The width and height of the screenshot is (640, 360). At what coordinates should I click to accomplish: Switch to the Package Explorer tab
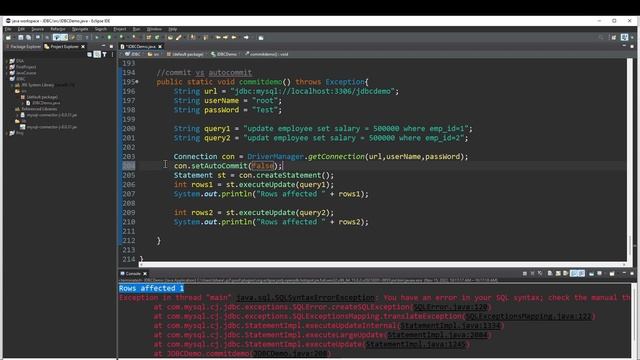[23, 47]
